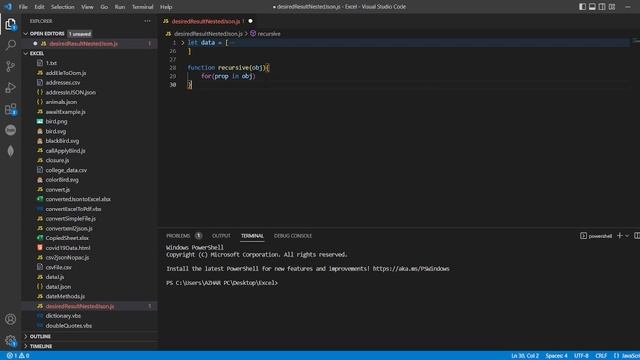640x360 pixels.
Task: Open 1.txt in the explorer
Action: (51, 63)
